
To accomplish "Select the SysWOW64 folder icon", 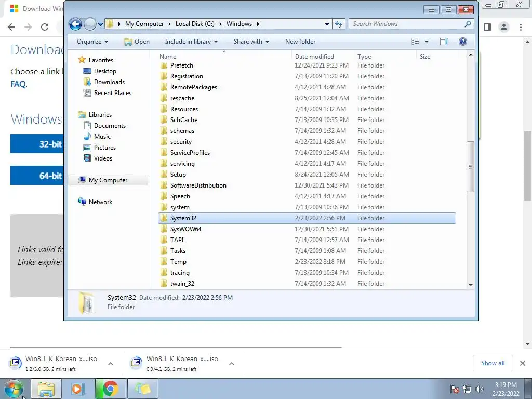I will pyautogui.click(x=164, y=229).
